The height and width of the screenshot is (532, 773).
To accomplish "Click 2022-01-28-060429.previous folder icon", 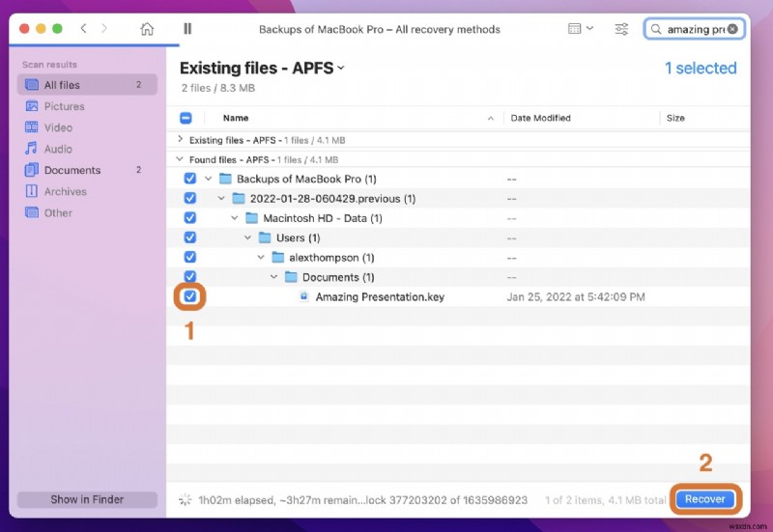I will pyautogui.click(x=239, y=198).
